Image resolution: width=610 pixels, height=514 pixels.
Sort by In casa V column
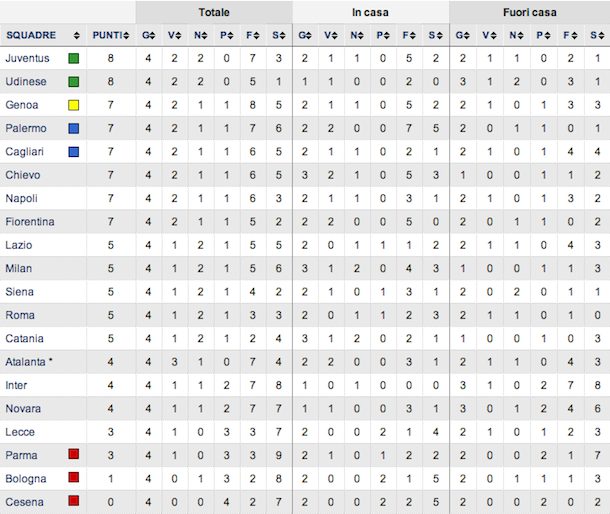click(x=331, y=35)
